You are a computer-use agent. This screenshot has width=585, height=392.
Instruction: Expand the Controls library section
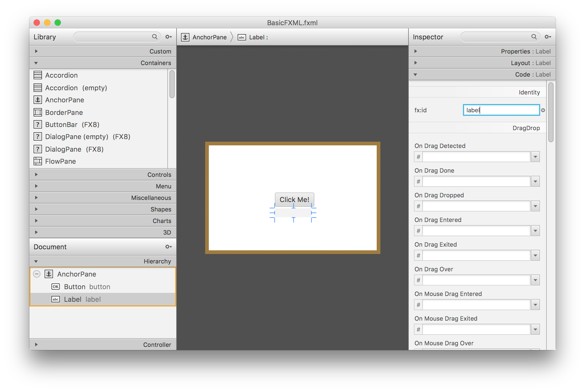point(36,174)
